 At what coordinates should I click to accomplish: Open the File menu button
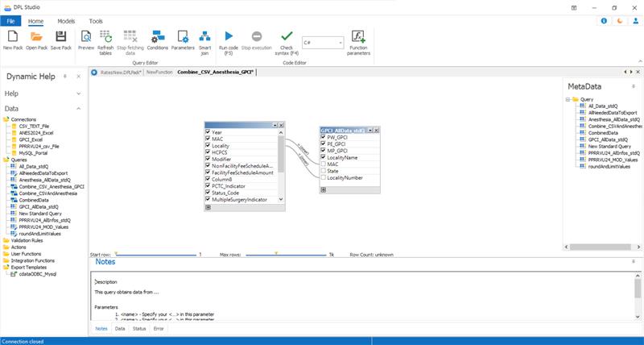tap(12, 21)
